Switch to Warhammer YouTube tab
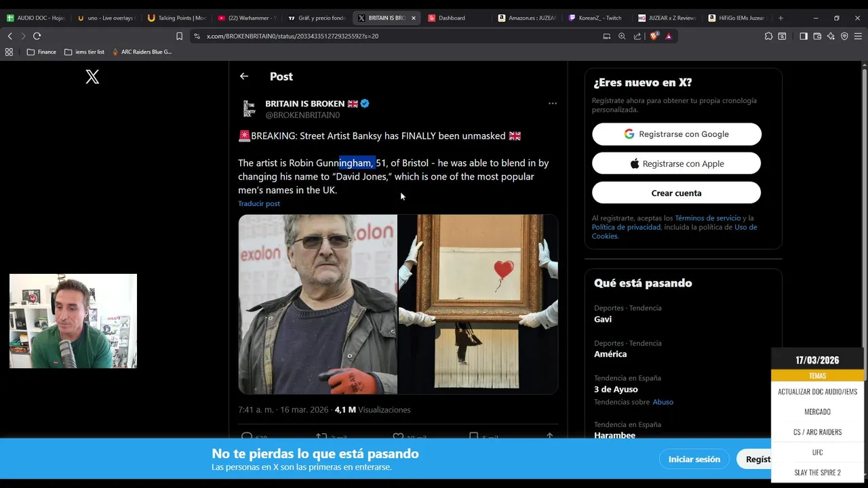Viewport: 868px width, 488px height. coord(247,18)
